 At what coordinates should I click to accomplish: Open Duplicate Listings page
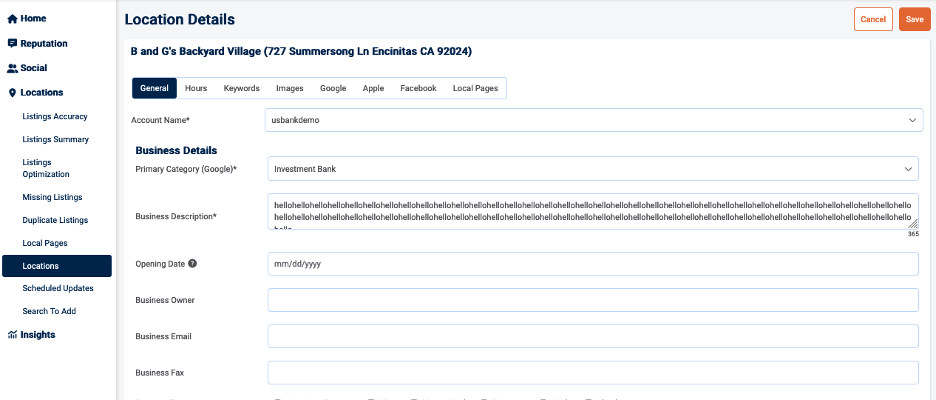(x=55, y=220)
